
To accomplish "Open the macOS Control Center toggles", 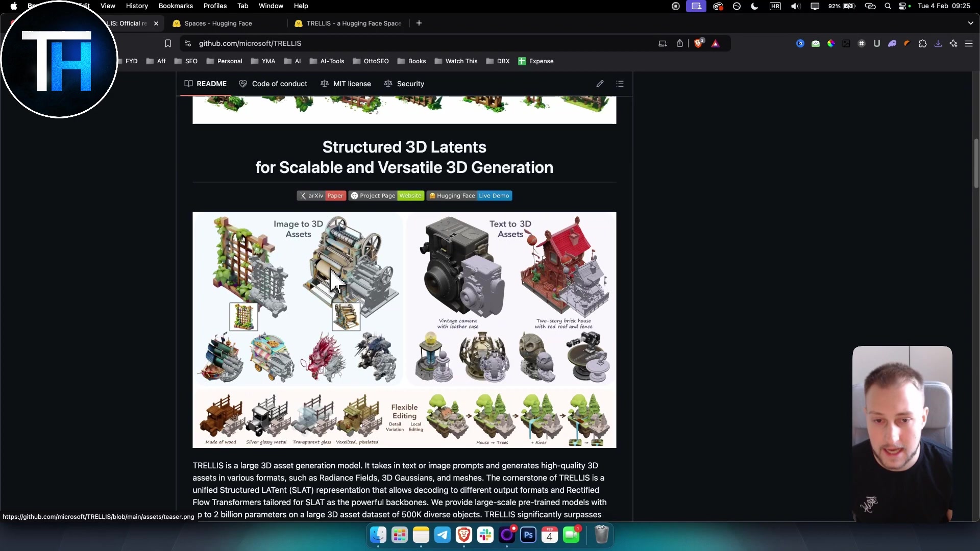I will (902, 6).
